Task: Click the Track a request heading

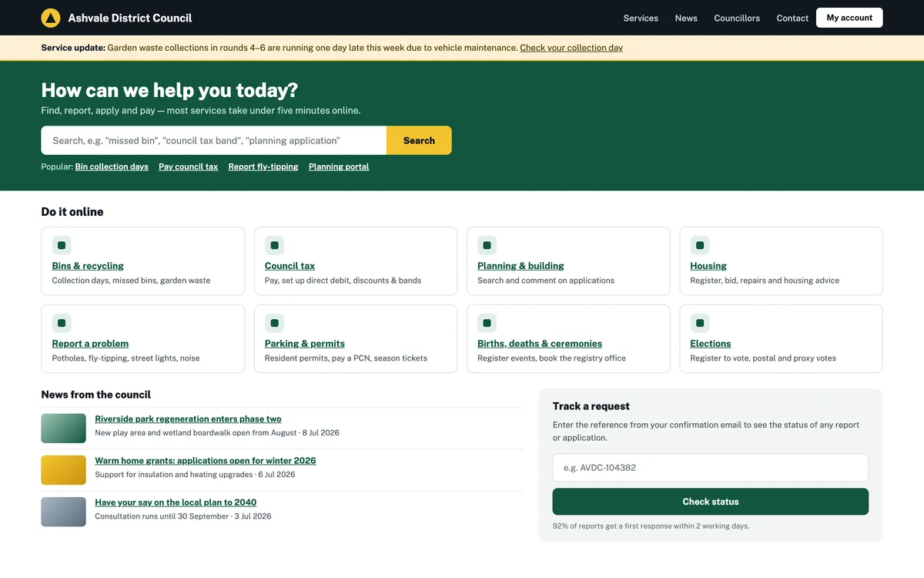Action: click(x=591, y=406)
